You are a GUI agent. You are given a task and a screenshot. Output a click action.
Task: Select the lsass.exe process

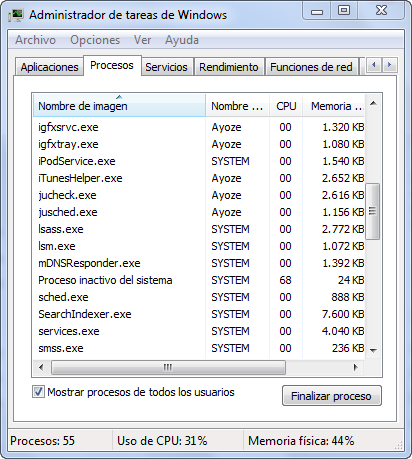click(199, 229)
